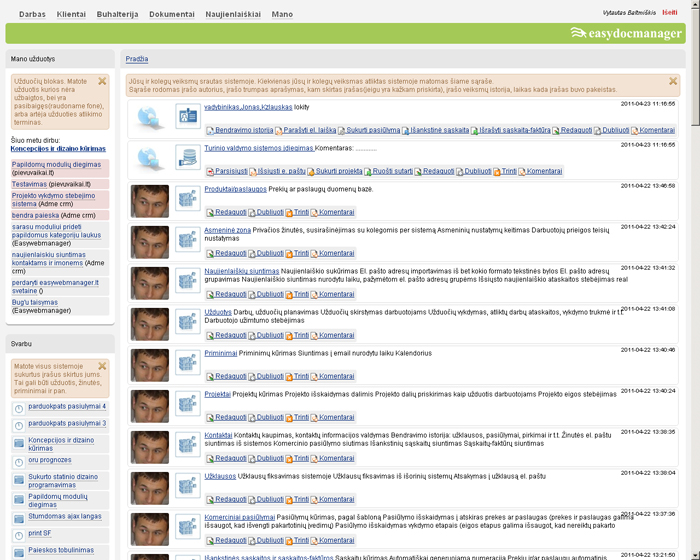700x560 pixels.
Task: Open the Naujienlaiškiai menu
Action: point(233,14)
